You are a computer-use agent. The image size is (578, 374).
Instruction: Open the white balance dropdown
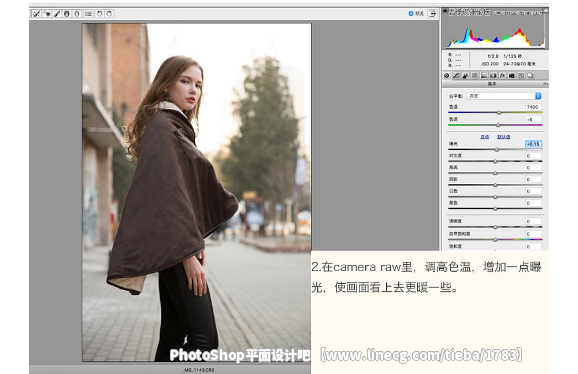504,96
